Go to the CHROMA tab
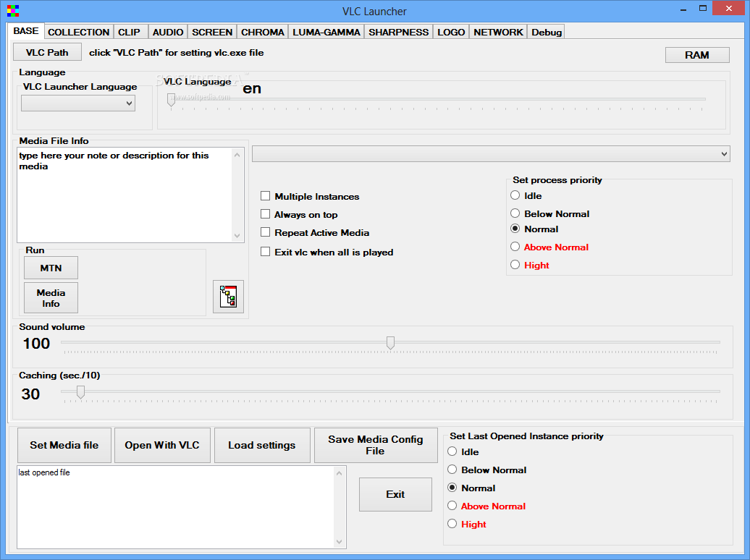 click(x=262, y=32)
